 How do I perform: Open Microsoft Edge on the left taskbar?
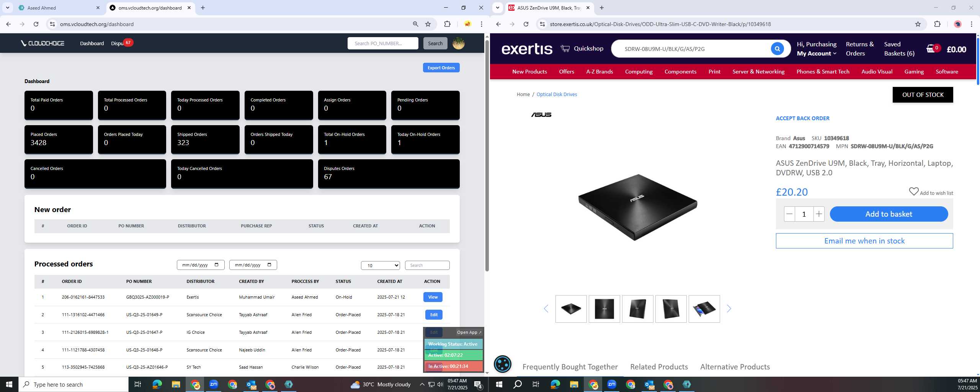157,384
